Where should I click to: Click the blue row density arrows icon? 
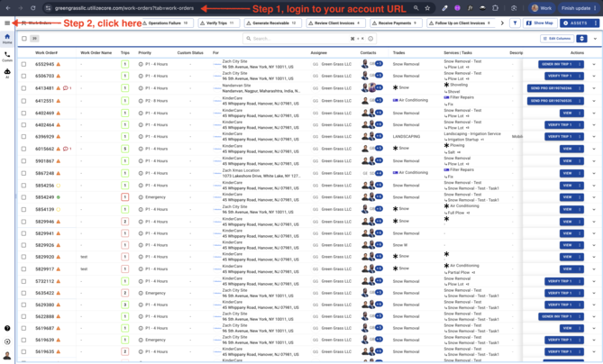tap(582, 39)
